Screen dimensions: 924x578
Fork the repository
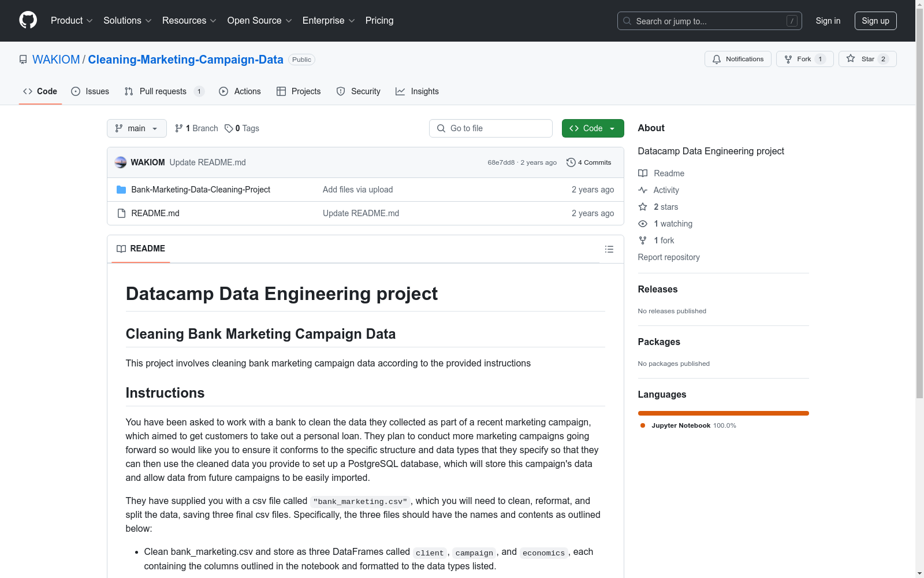point(805,59)
